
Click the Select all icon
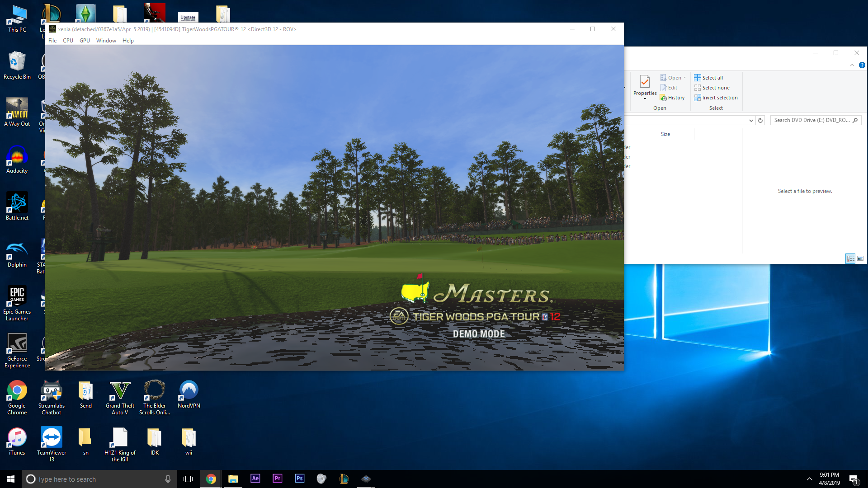[698, 78]
